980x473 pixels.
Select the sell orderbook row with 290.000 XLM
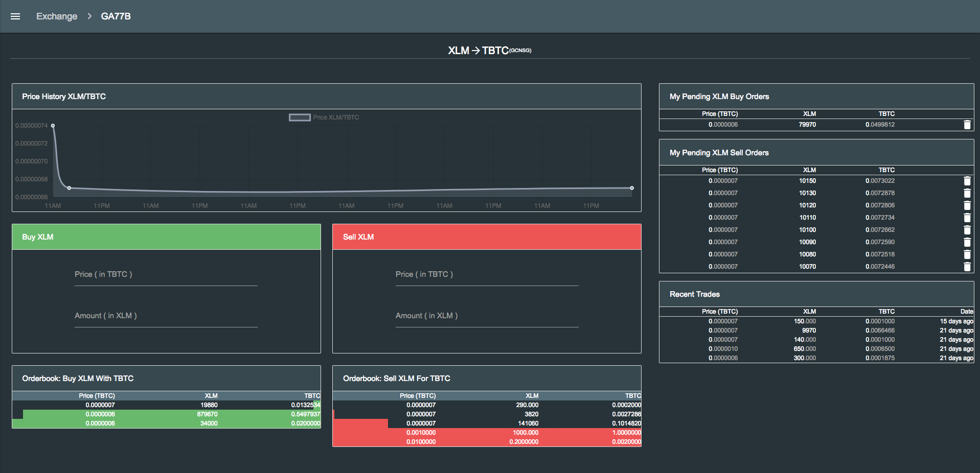[x=487, y=405]
